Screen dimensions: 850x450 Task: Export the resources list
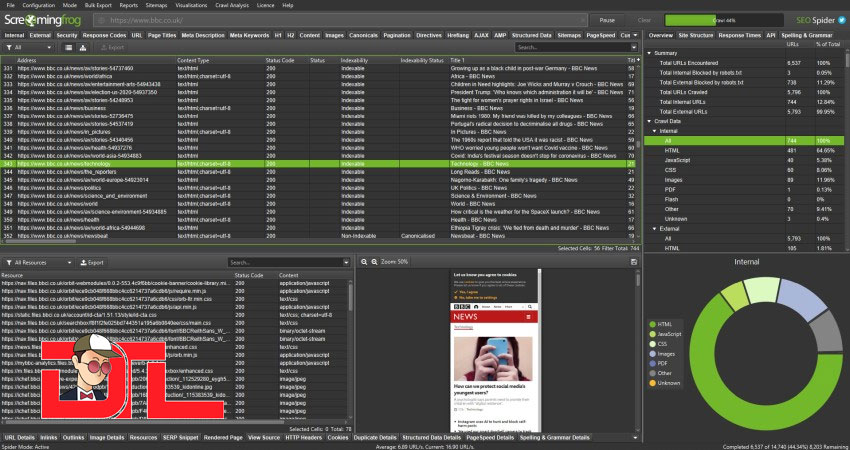[x=92, y=262]
